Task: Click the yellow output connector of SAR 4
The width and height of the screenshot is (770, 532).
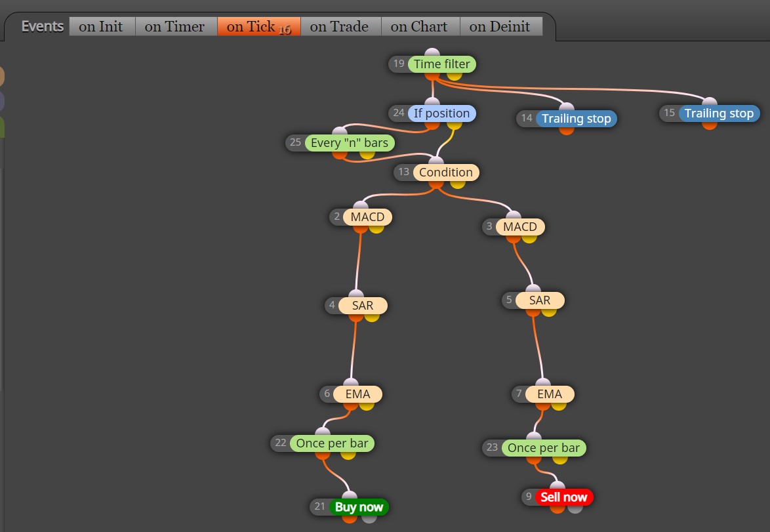Action: (372, 317)
